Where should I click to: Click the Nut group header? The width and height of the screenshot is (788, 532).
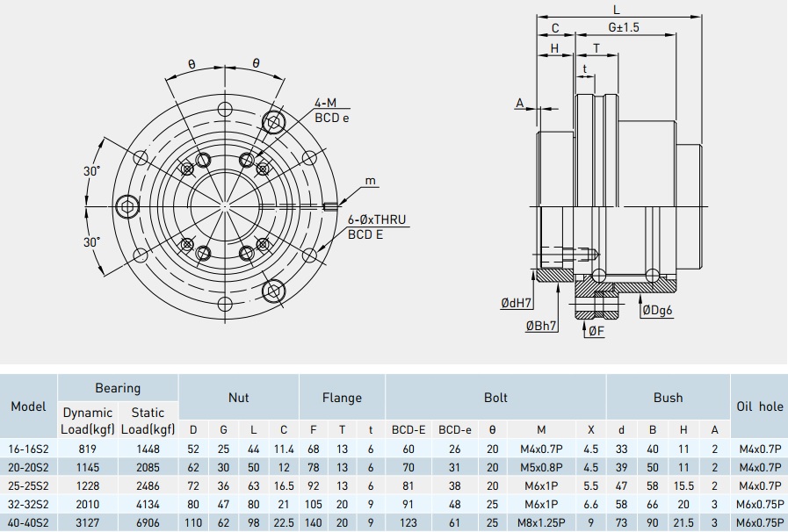tap(238, 397)
